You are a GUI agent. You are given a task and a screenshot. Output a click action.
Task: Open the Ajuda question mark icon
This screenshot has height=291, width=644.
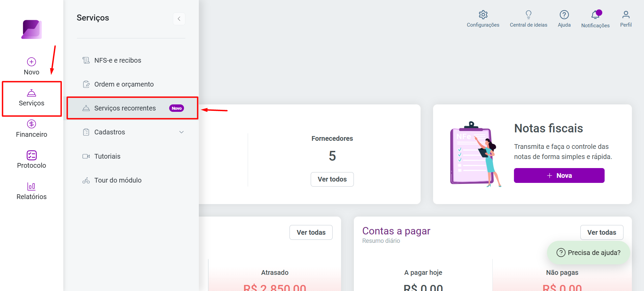click(x=564, y=14)
